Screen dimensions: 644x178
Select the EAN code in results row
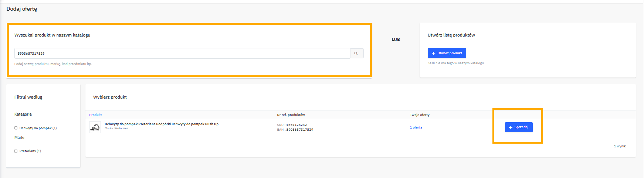(x=299, y=130)
